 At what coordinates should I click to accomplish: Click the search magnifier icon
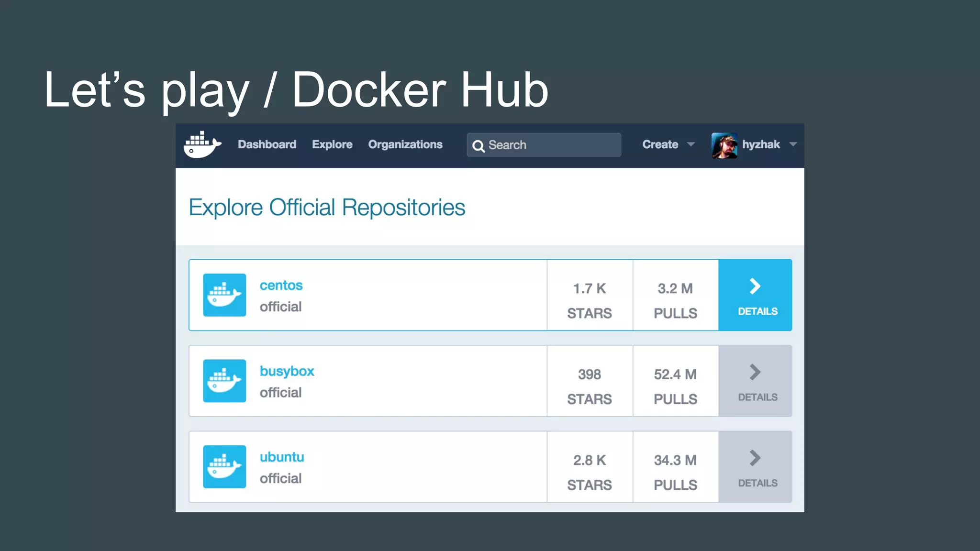click(479, 145)
